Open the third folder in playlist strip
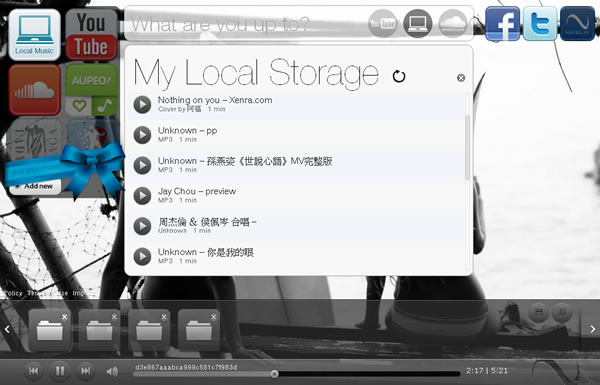The height and width of the screenshot is (385, 600). [149, 331]
